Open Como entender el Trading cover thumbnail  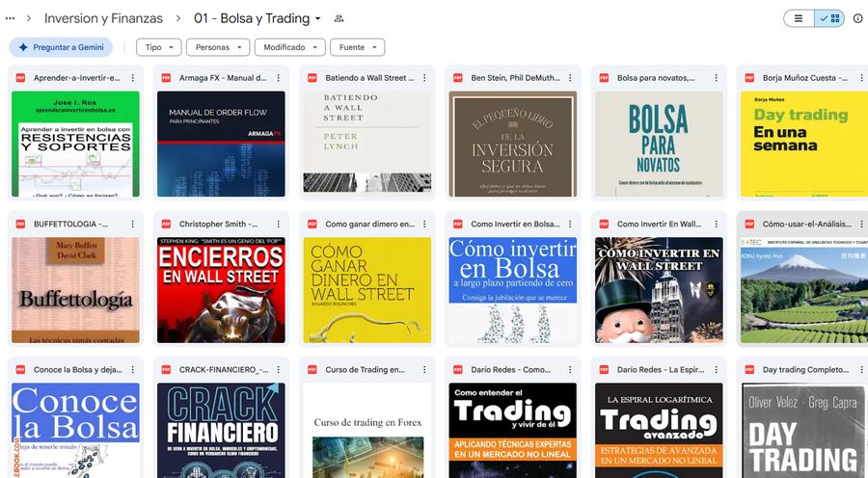click(x=513, y=431)
